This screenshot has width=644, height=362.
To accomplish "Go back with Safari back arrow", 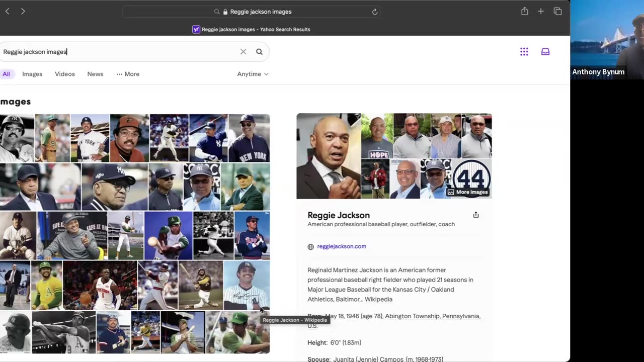I will 7,11.
